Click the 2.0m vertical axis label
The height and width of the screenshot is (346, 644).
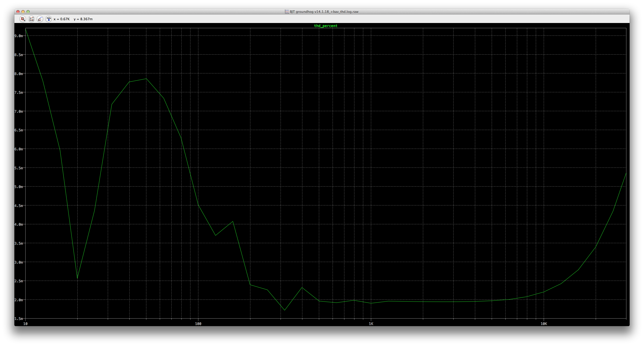click(x=19, y=300)
